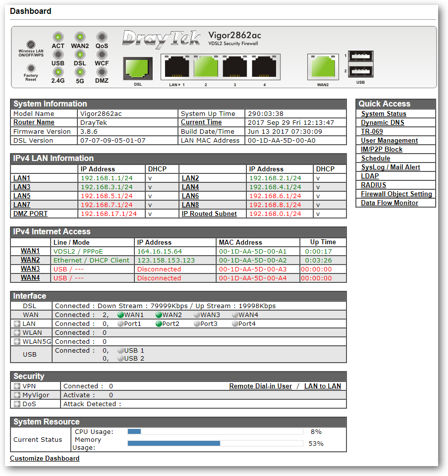Open RADIUS quick access link
448x476 pixels.
click(373, 185)
